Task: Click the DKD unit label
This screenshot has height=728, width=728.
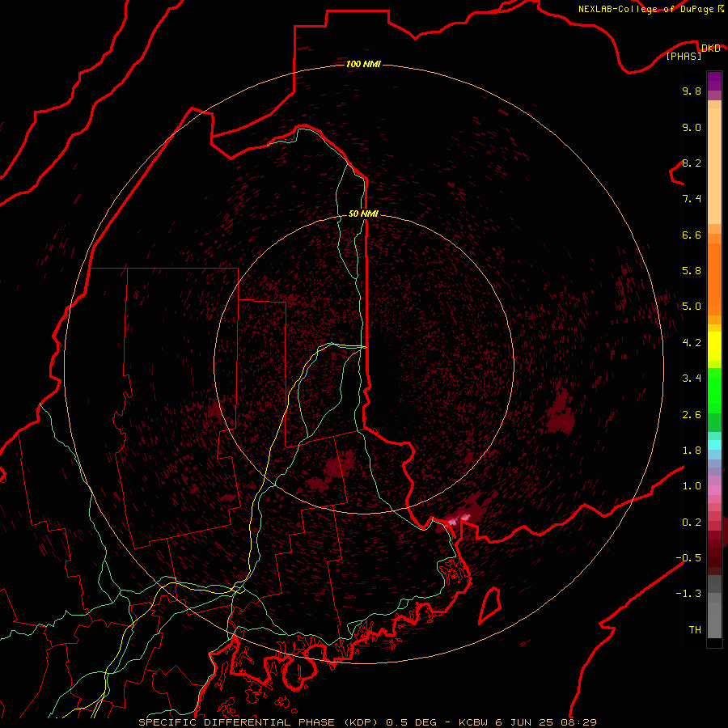Action: coord(710,48)
